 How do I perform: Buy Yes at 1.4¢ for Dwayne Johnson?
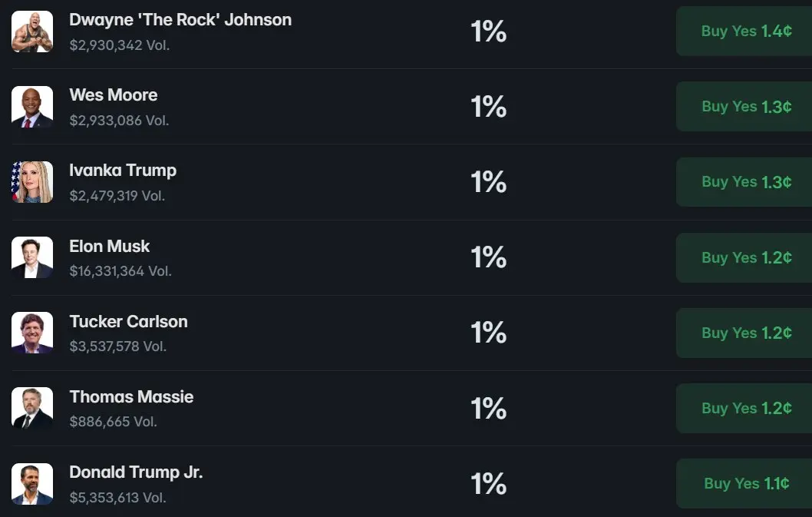point(744,31)
